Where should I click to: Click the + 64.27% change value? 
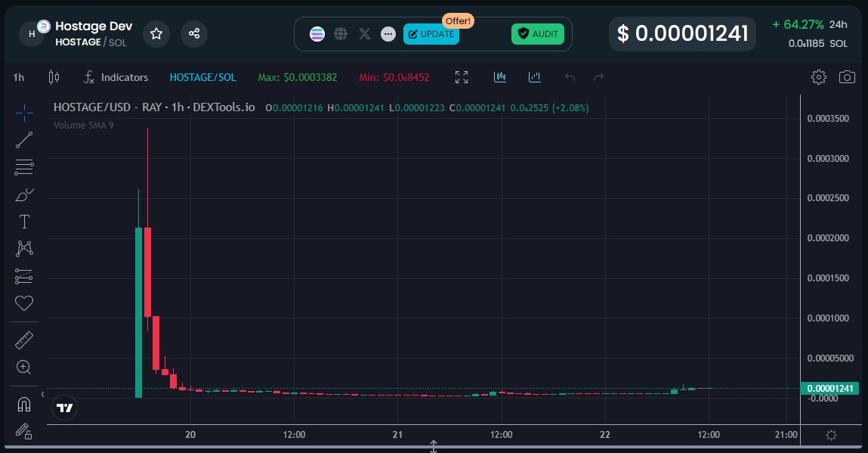click(798, 25)
